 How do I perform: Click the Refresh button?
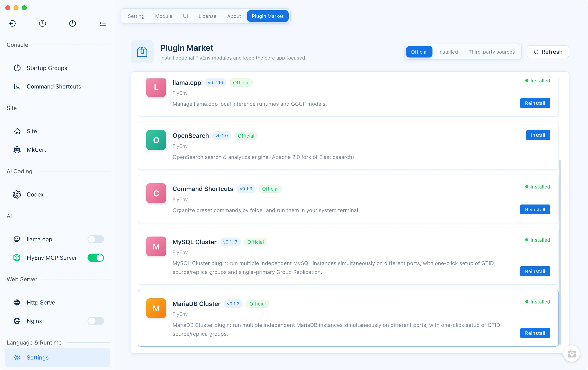[548, 52]
